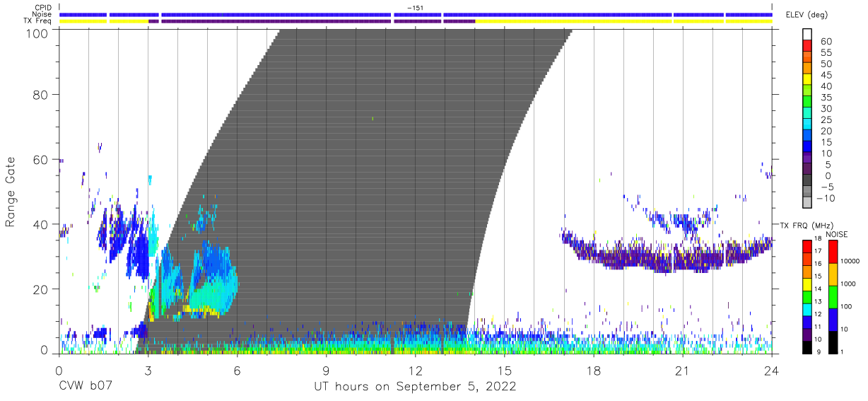The width and height of the screenshot is (868, 401).
Task: Click the black 1–10 swatch in NOISE legend
Action: point(833,341)
